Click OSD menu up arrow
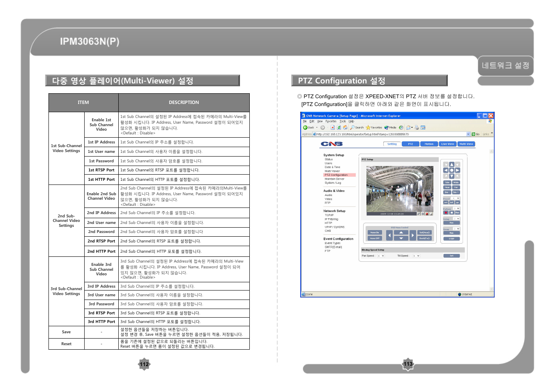 (x=401, y=233)
